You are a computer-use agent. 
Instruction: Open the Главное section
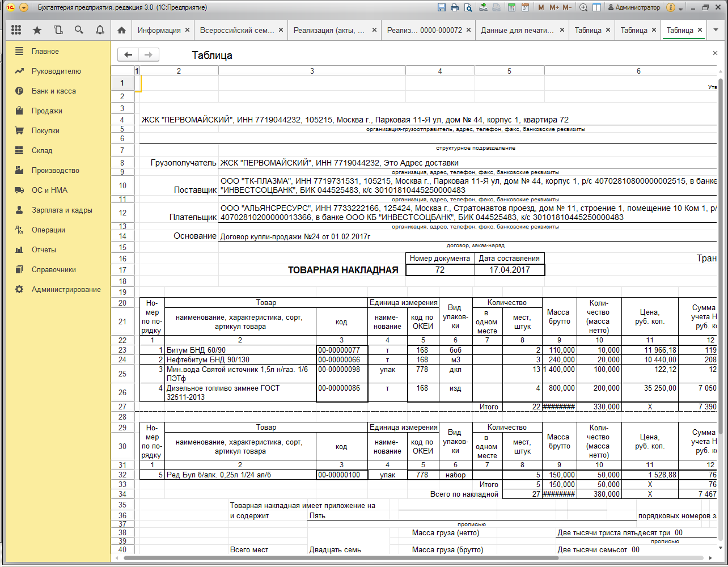pos(45,51)
